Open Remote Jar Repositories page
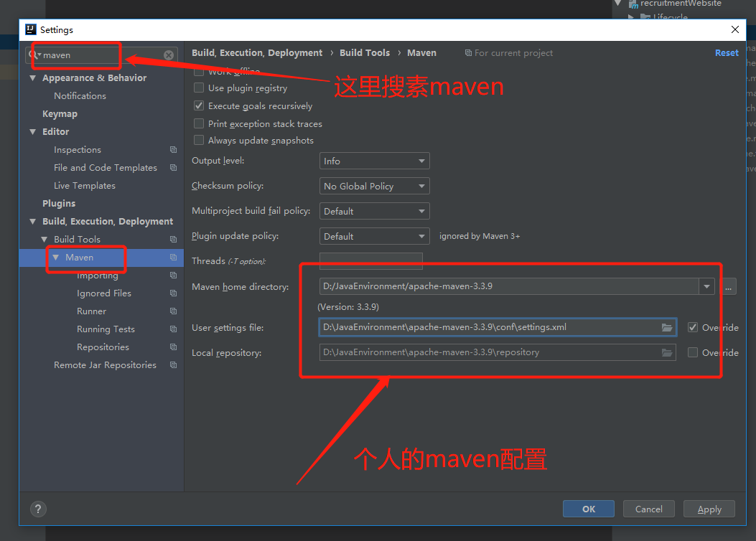The width and height of the screenshot is (756, 541). [x=105, y=364]
